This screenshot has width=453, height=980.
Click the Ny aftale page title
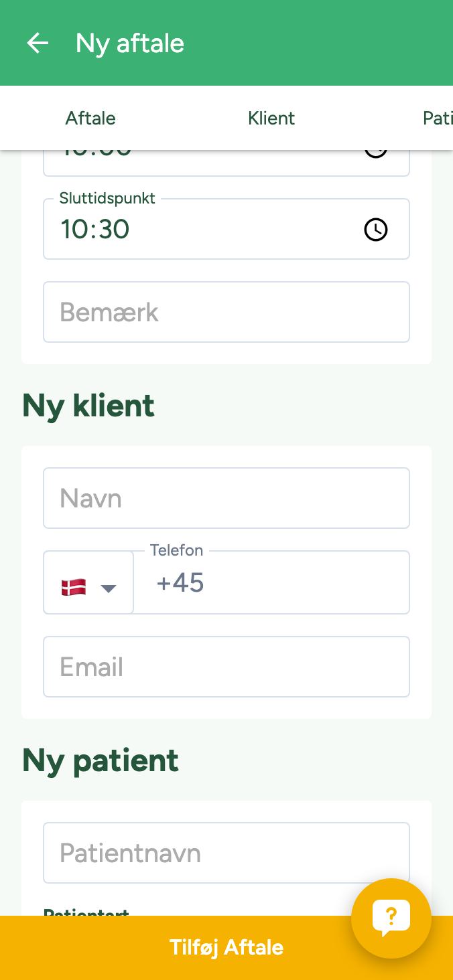pos(130,44)
